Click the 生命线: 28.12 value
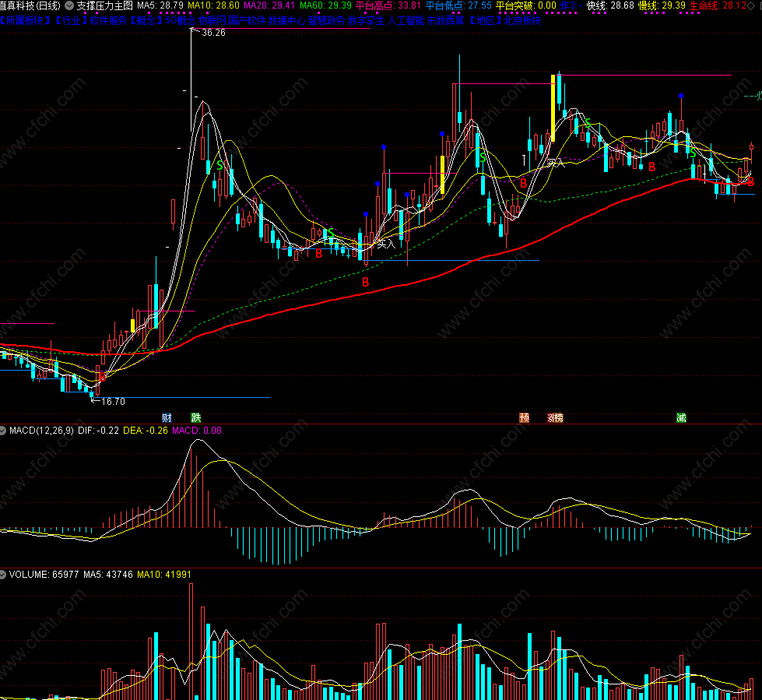The width and height of the screenshot is (762, 700). [718, 5]
